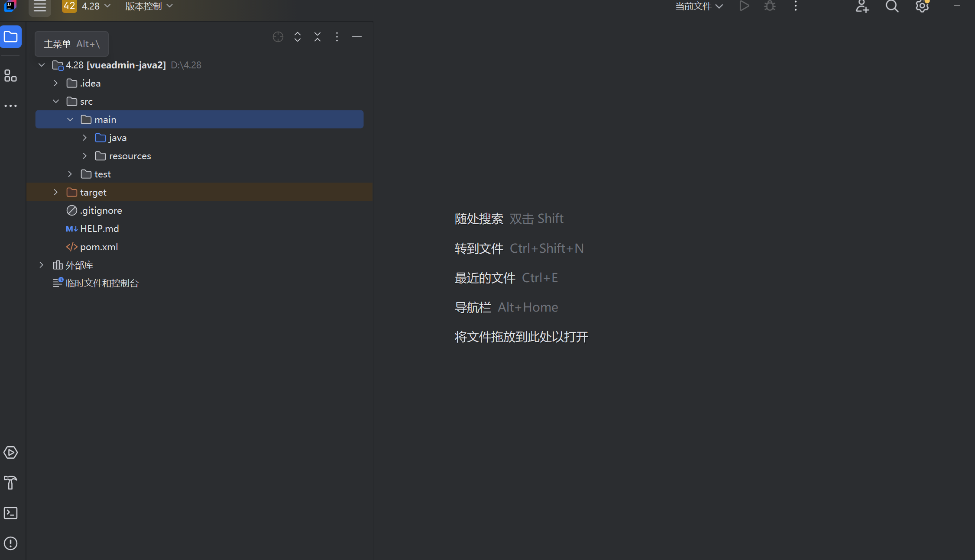
Task: Open the 当前文件 run configuration dropdown
Action: pyautogui.click(x=699, y=6)
